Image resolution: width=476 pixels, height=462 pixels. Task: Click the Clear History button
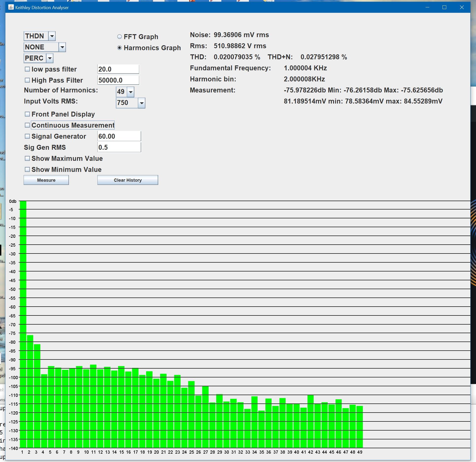pos(127,180)
